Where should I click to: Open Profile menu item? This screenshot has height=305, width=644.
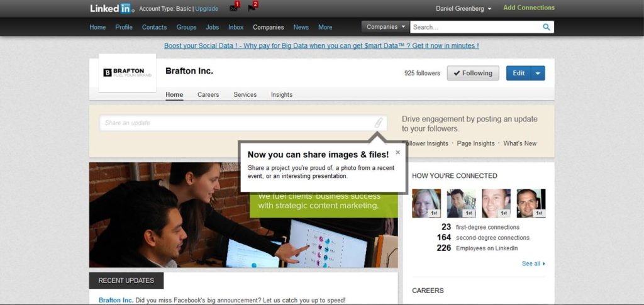coord(124,27)
